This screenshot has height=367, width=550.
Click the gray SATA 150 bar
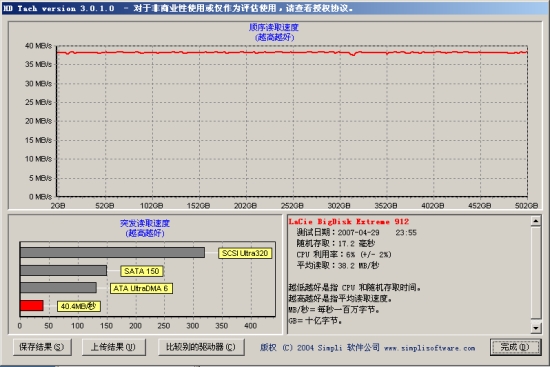click(63, 271)
